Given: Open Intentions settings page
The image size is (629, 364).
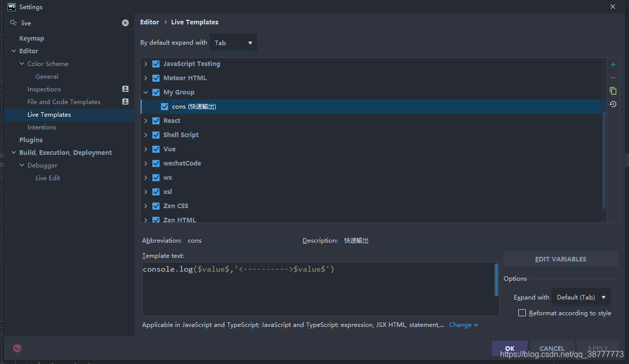Looking at the screenshot, I should pos(42,127).
